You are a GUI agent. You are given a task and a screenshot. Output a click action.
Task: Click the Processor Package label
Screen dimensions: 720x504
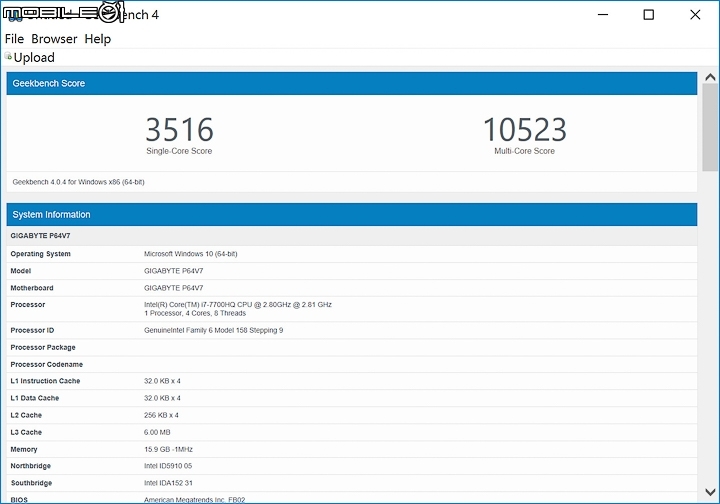click(x=43, y=347)
